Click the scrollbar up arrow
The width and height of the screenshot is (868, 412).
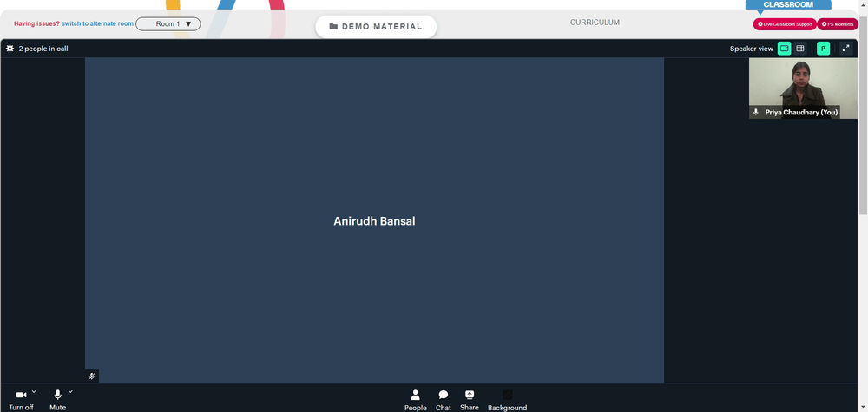point(863,4)
